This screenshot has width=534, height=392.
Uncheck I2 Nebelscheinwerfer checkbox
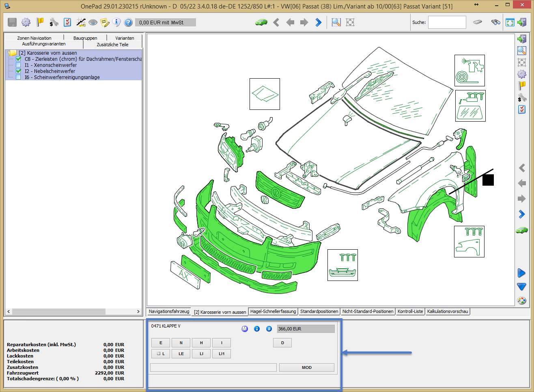[x=18, y=71]
